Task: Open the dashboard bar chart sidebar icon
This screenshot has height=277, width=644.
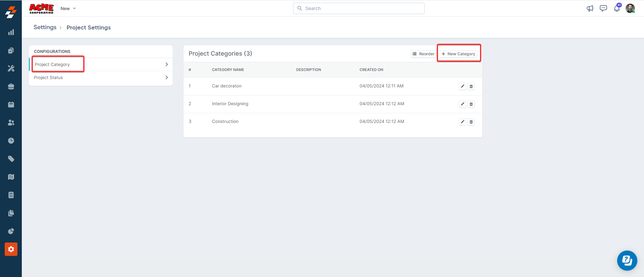Action: [x=11, y=32]
